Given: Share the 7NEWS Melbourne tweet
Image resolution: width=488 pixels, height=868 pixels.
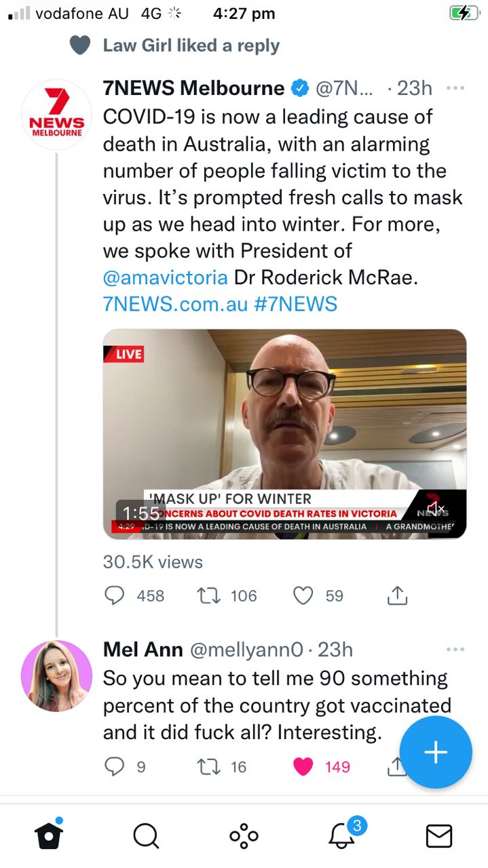Looking at the screenshot, I should [397, 595].
